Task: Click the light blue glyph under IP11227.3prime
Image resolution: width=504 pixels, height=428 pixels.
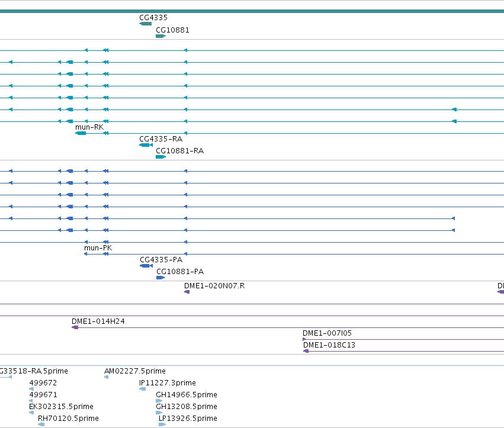Action: pyautogui.click(x=142, y=389)
